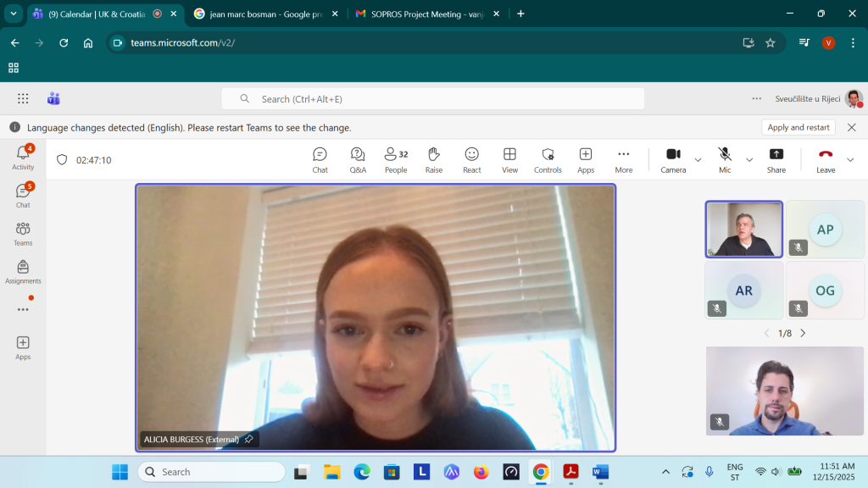Expand the Leave options dropdown arrow

coord(850,159)
